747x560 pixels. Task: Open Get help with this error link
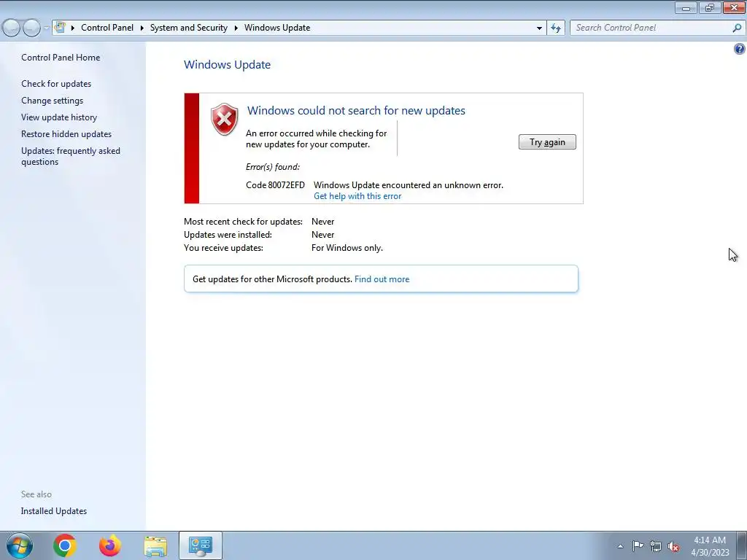click(x=357, y=196)
